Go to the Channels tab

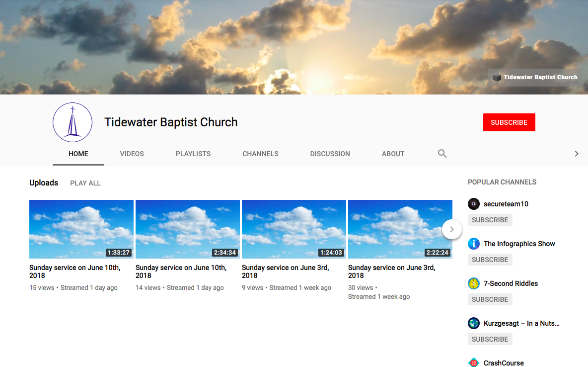click(260, 154)
